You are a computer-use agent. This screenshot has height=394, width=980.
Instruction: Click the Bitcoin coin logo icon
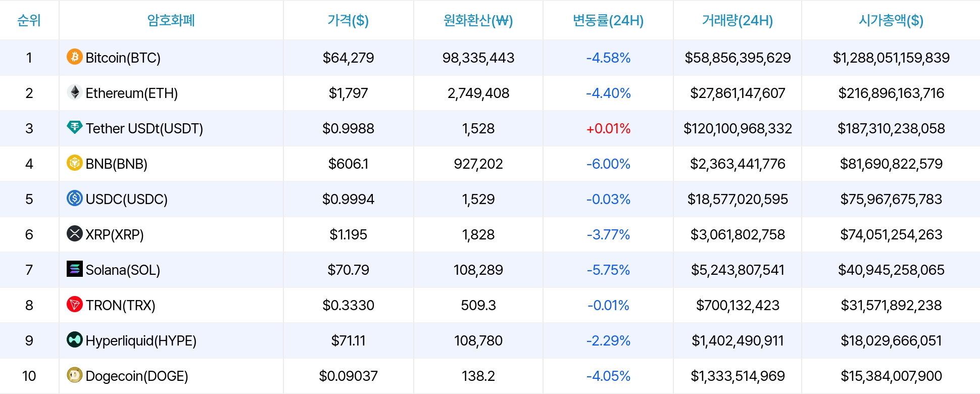point(75,57)
